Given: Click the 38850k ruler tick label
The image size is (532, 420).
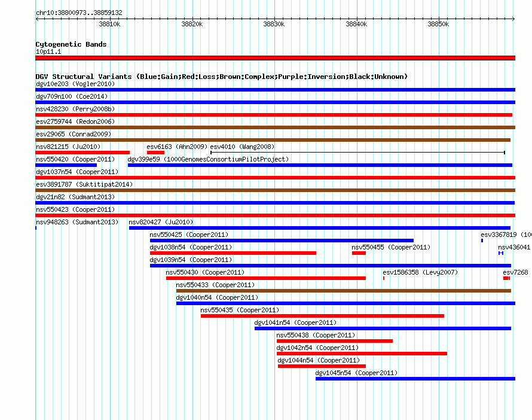Looking at the screenshot, I should (x=438, y=24).
